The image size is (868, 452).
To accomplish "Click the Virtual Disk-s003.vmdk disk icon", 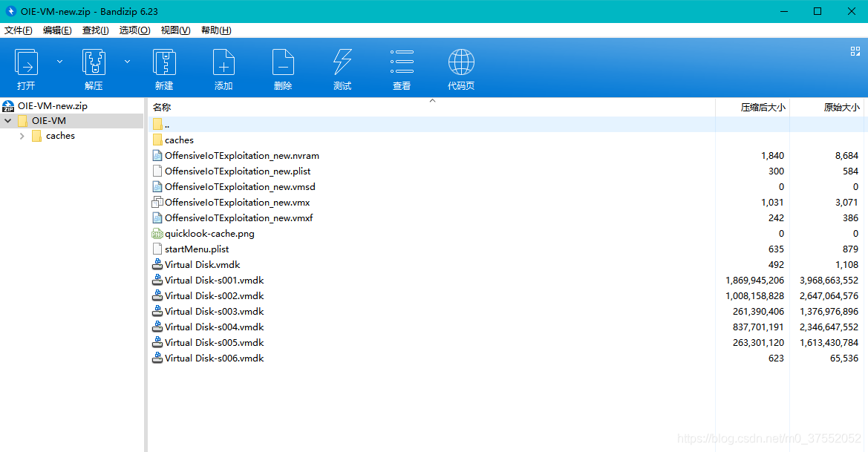I will pos(157,312).
